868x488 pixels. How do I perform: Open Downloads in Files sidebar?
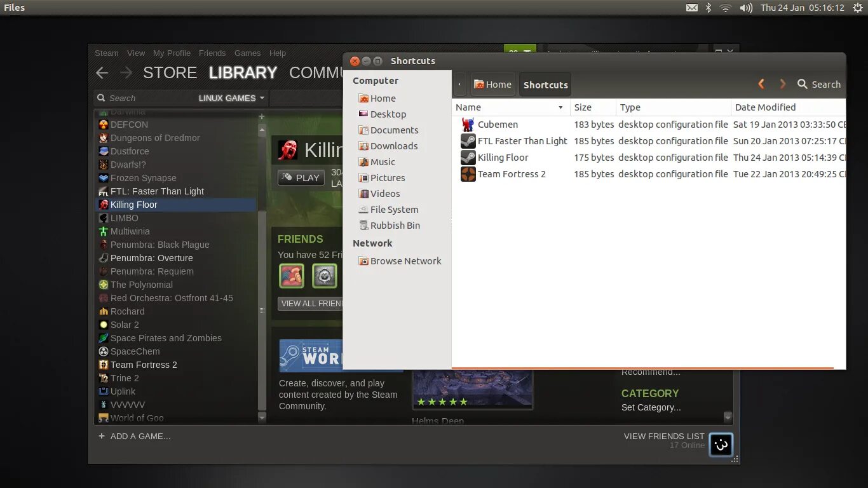pyautogui.click(x=394, y=146)
